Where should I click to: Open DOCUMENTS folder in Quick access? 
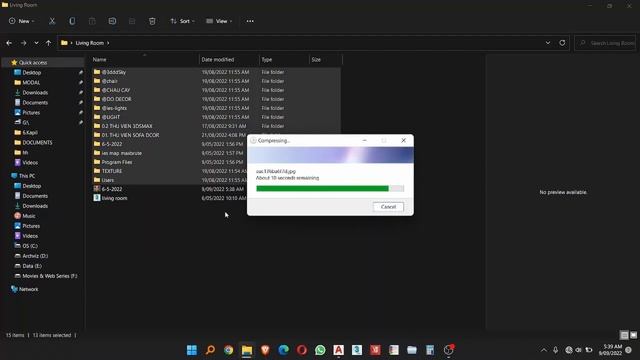click(37, 142)
